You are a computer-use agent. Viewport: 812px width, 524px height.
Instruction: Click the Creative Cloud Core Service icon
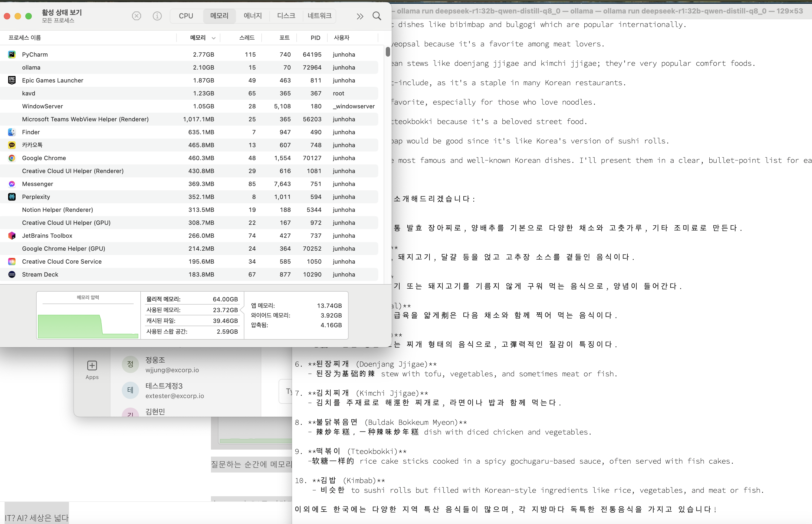12,261
